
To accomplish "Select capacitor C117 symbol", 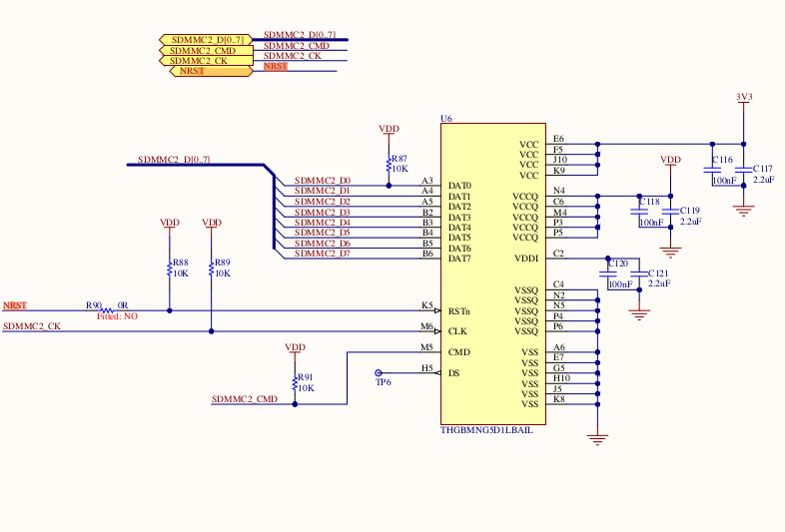I will [x=743, y=170].
